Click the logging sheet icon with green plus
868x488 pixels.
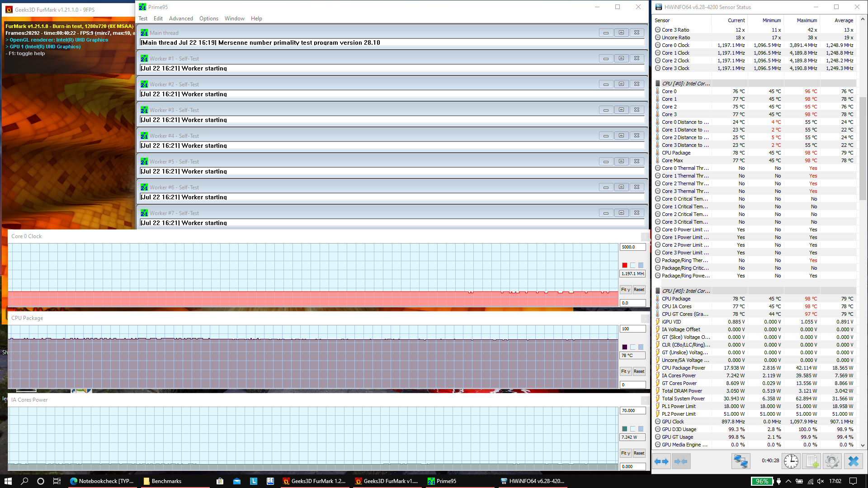tap(812, 461)
